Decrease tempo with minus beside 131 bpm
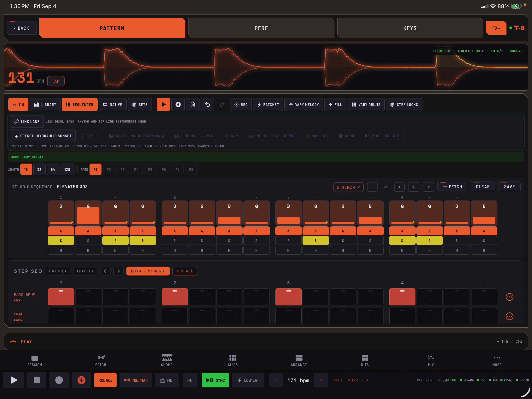The width and height of the screenshot is (532, 399). point(276,380)
